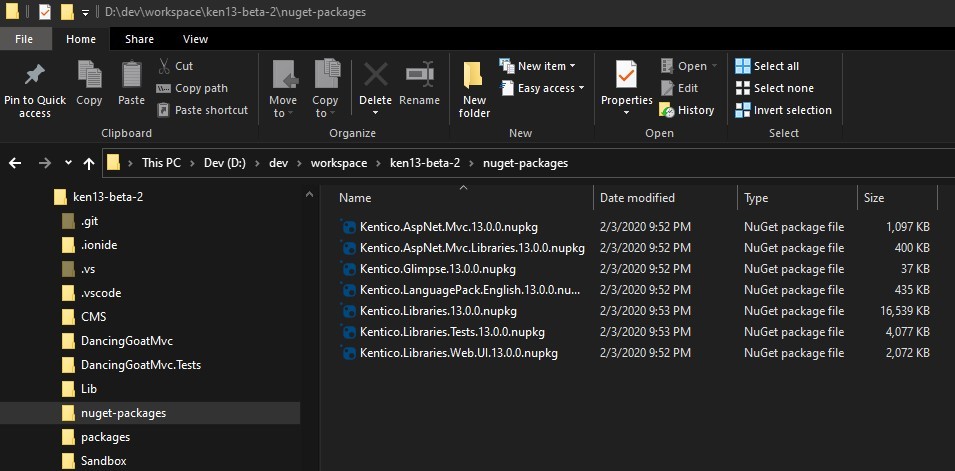Click the Edit command in ribbon

tap(679, 88)
